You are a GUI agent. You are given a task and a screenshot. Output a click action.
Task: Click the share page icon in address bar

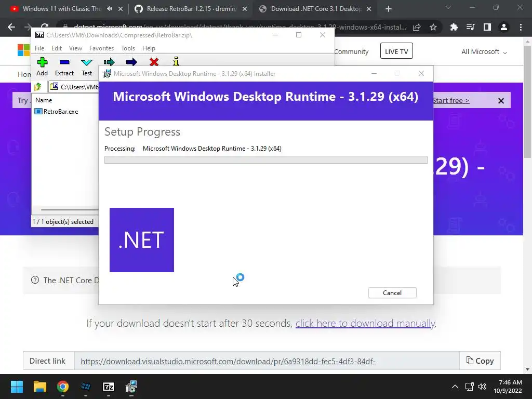tap(417, 27)
